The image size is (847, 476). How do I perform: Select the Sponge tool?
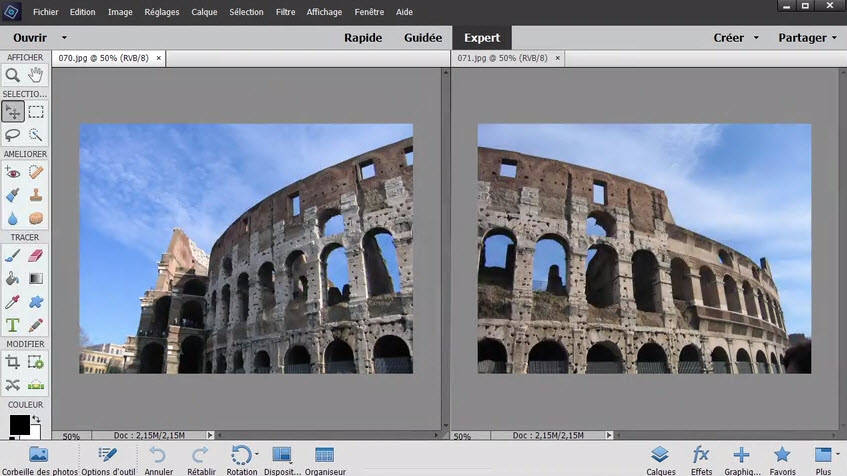36,218
